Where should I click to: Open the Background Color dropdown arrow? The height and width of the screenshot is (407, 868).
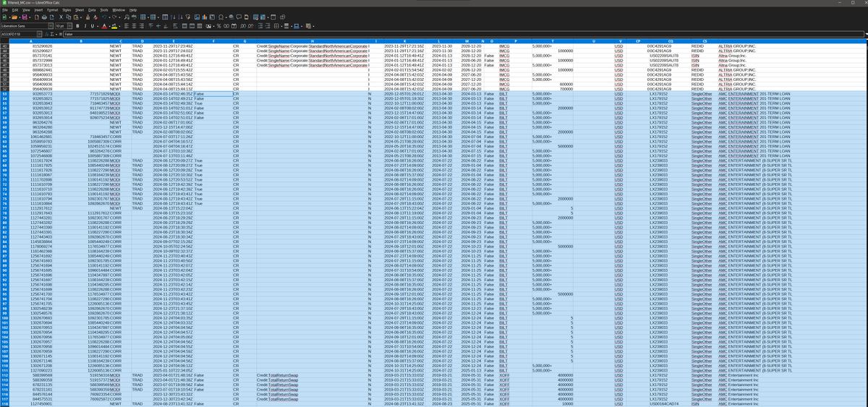[x=119, y=26]
